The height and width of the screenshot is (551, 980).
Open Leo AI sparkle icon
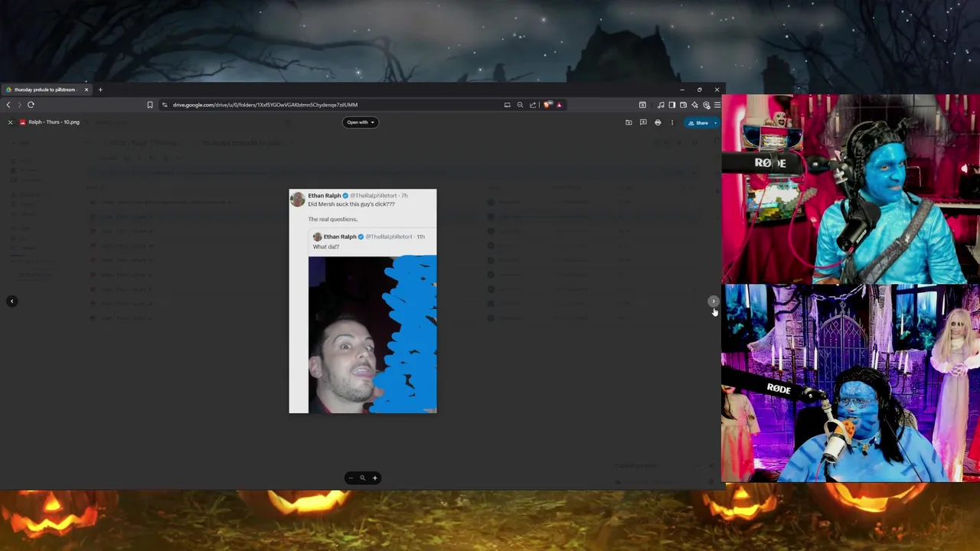click(694, 105)
